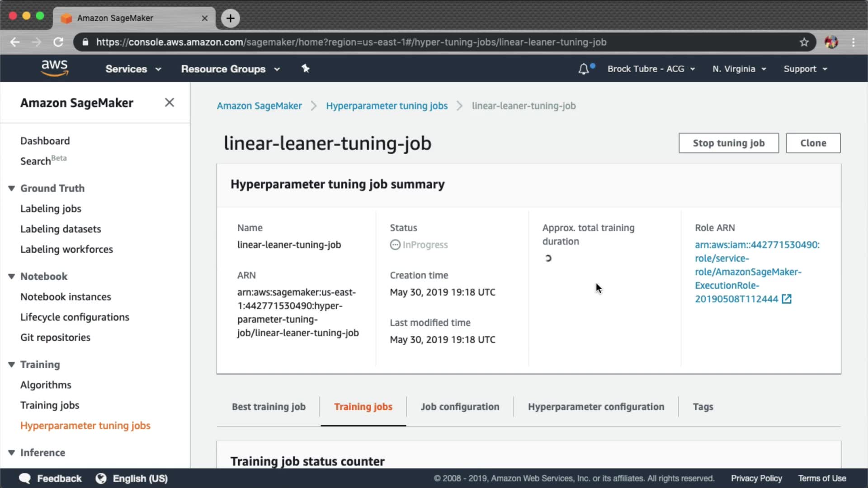Click the browser address bar URL
Image resolution: width=868 pixels, height=488 pixels.
point(351,42)
